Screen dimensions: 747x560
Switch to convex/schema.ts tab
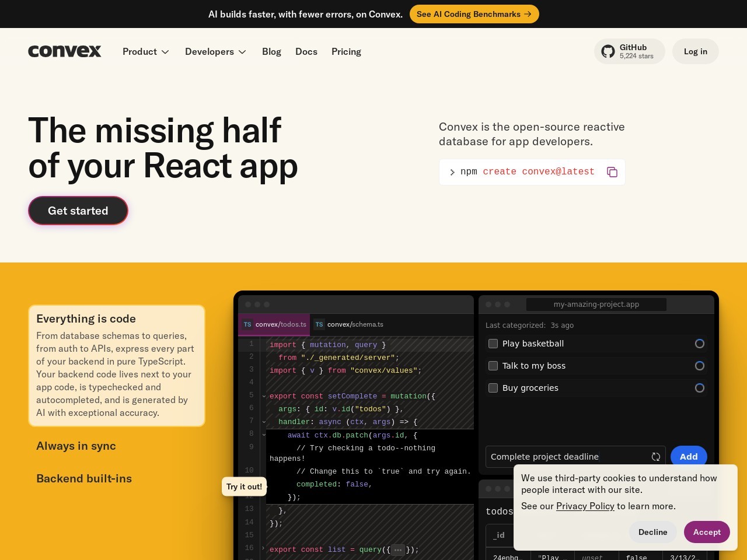348,324
